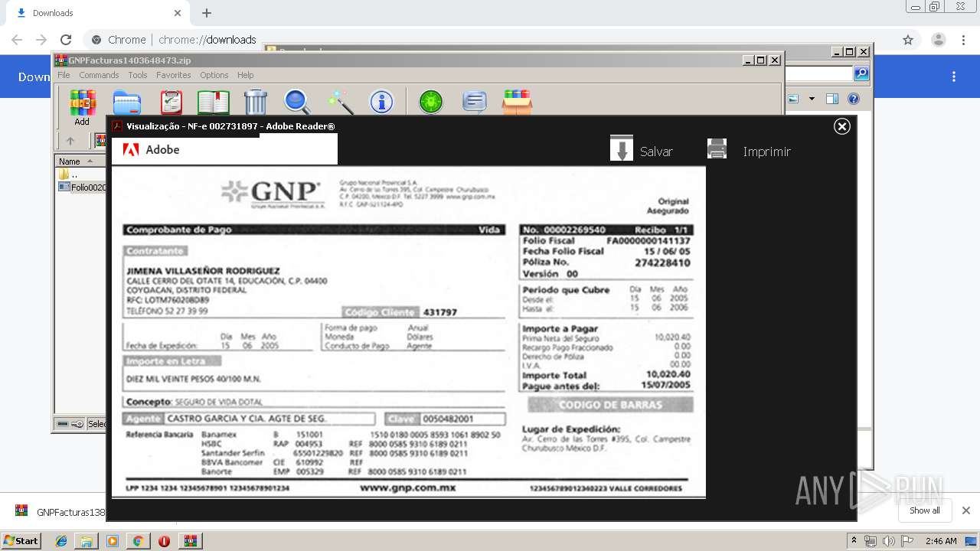The width and height of the screenshot is (980, 551).
Task: Click the Imprimir printer icon
Action: pyautogui.click(x=717, y=148)
